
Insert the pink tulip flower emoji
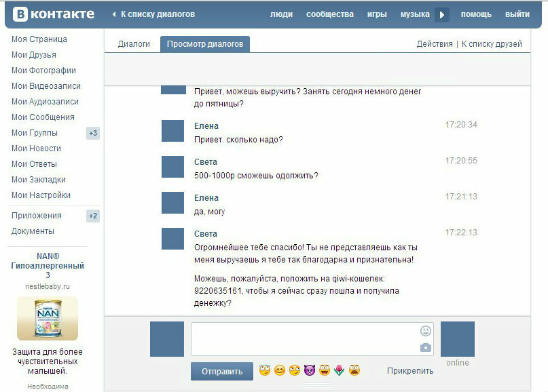[x=340, y=370]
